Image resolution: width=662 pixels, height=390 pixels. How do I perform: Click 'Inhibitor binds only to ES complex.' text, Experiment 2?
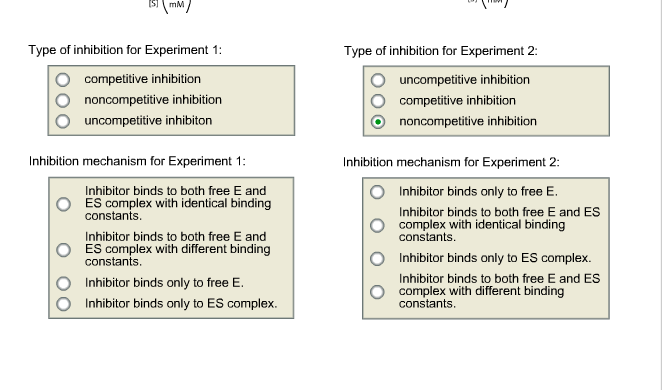point(495,258)
